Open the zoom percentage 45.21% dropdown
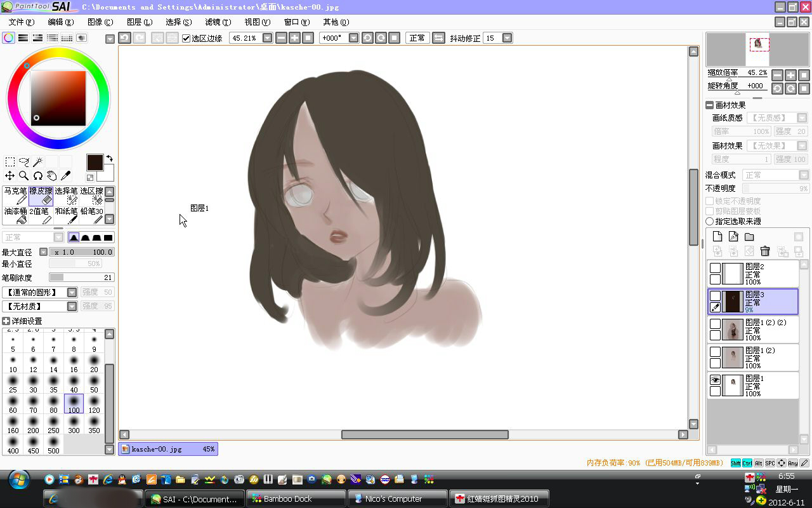Screen dimensions: 812x508 click(x=267, y=38)
